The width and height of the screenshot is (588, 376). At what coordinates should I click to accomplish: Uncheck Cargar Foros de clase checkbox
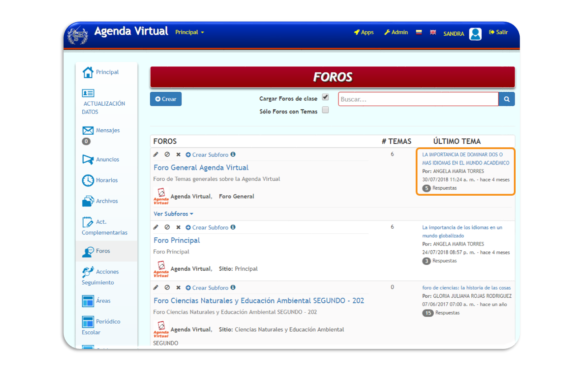(325, 97)
